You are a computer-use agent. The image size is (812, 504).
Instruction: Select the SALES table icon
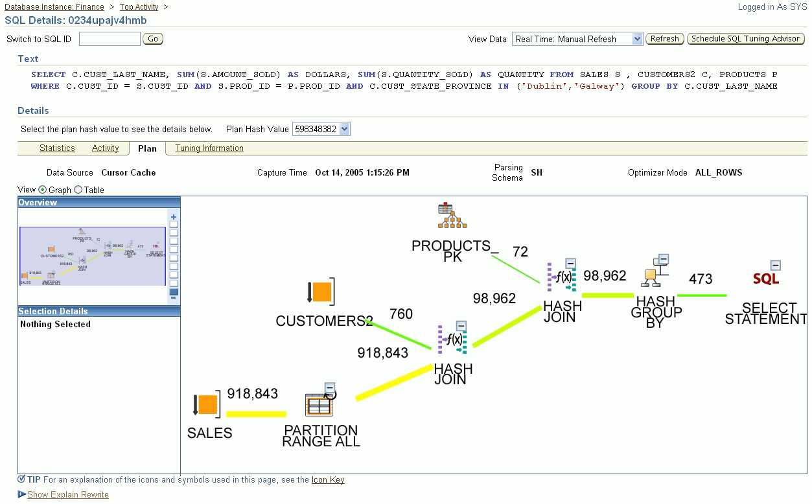206,404
